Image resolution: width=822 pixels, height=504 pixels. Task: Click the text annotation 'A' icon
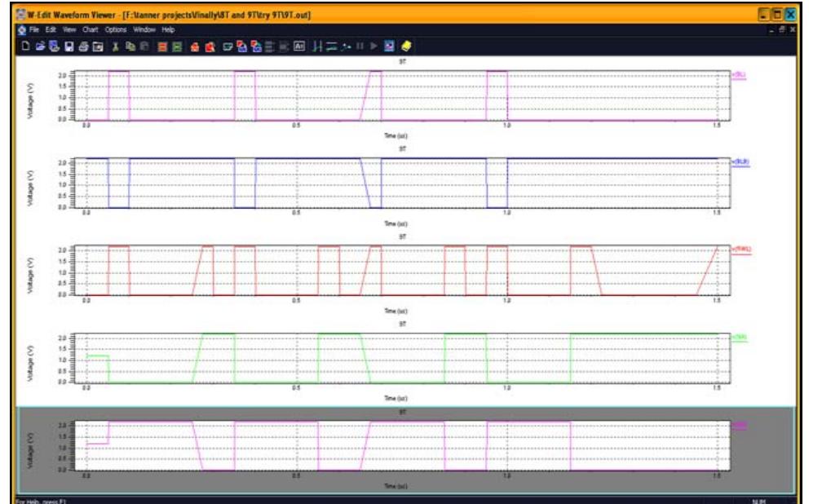click(299, 46)
